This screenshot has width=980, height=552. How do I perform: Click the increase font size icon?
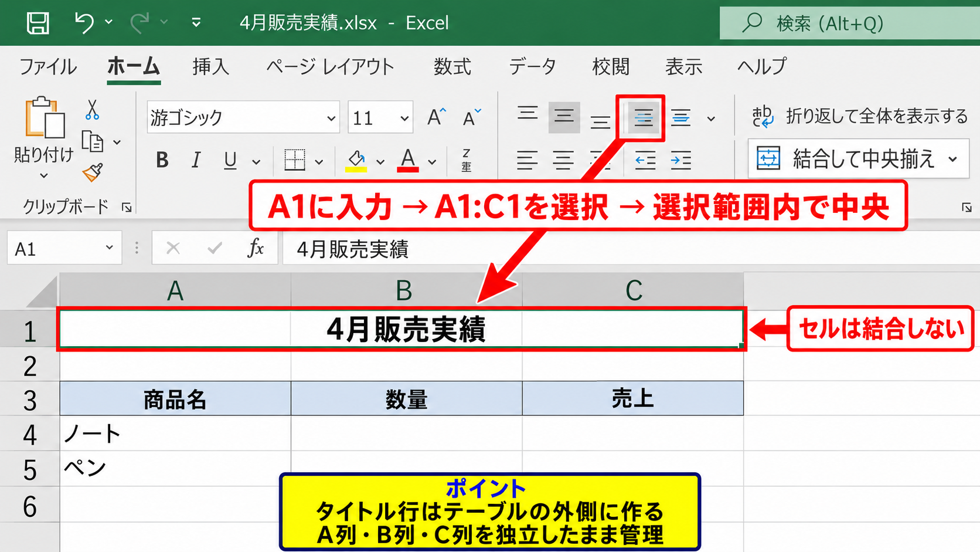[437, 117]
